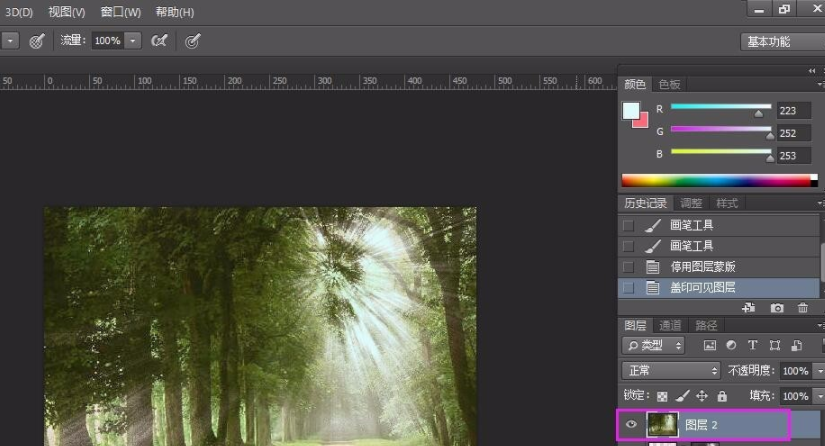Screen dimensions: 825x446
Task: Click the R value input field
Action: (x=793, y=110)
